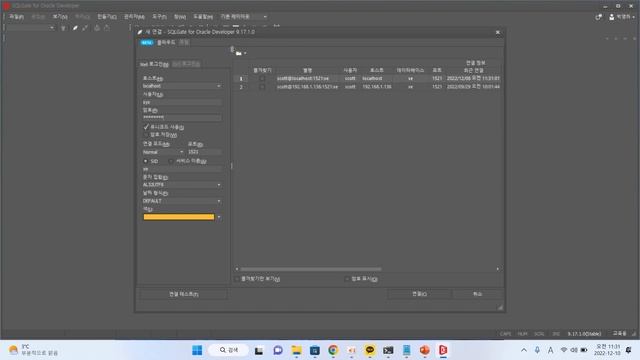The width and height of the screenshot is (640, 360).
Task: Expand the DEFAULT date format dropdown
Action: [219, 201]
